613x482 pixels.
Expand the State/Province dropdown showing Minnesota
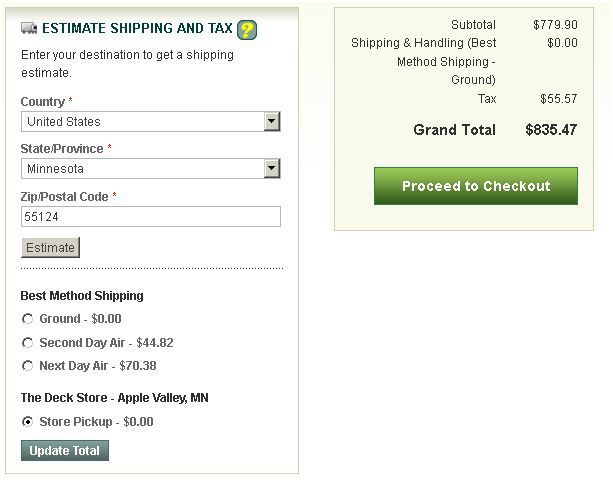click(151, 169)
